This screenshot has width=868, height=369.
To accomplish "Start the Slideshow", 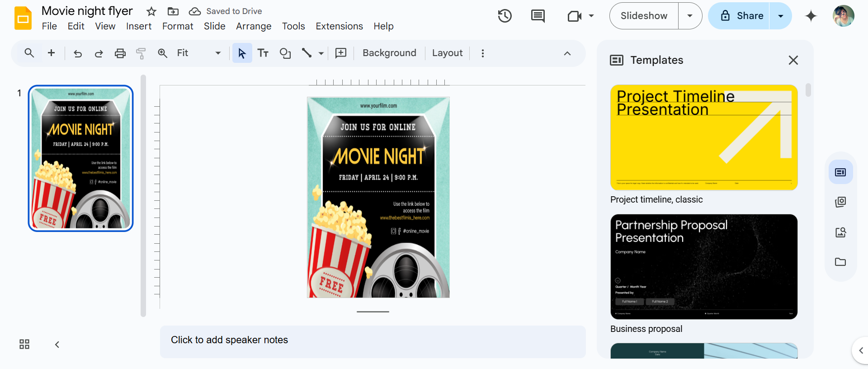I will (x=644, y=16).
